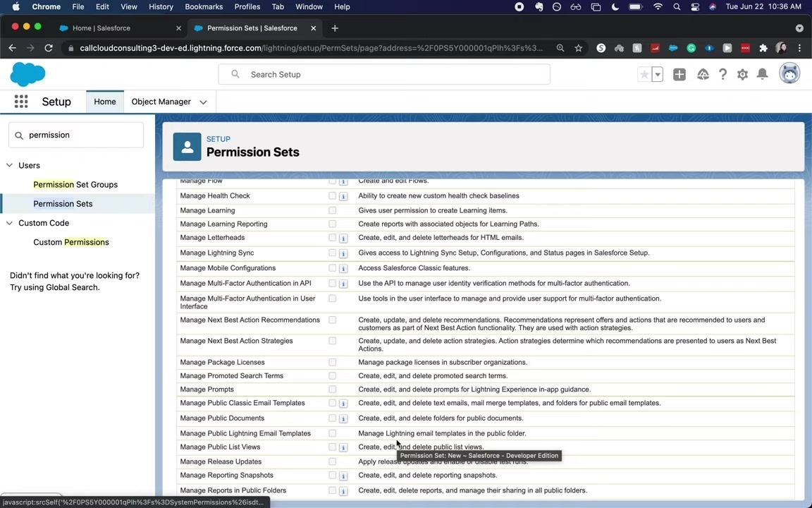Collapse the Custom Code section
The width and height of the screenshot is (812, 508).
tap(9, 223)
